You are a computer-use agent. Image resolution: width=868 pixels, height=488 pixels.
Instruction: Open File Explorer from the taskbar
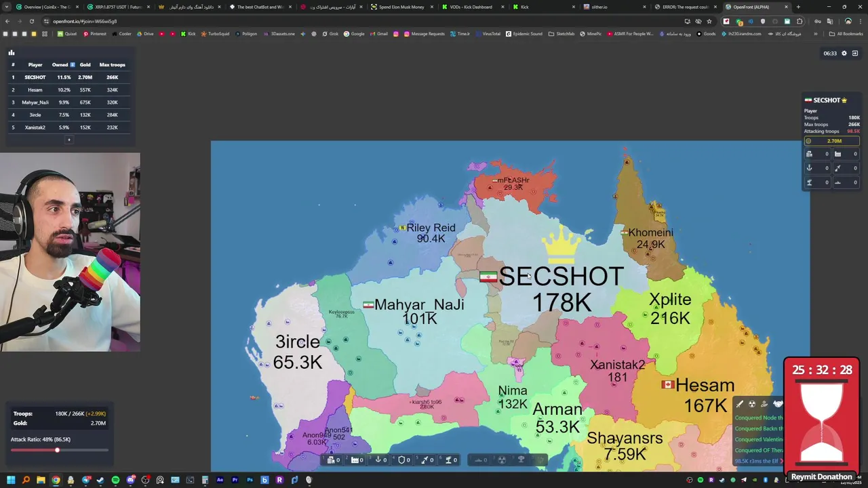[x=41, y=480]
